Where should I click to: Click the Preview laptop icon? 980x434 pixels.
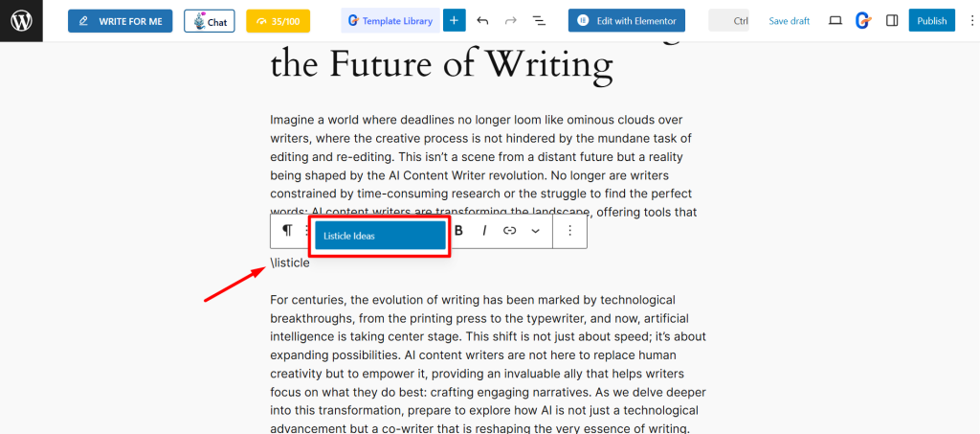point(835,20)
